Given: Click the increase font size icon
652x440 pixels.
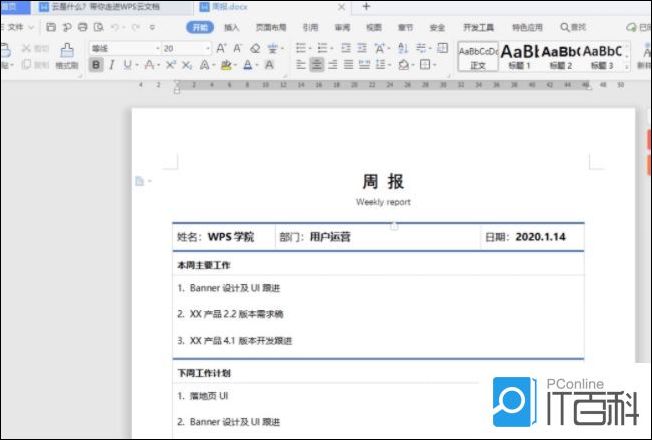Looking at the screenshot, I should 221,48.
